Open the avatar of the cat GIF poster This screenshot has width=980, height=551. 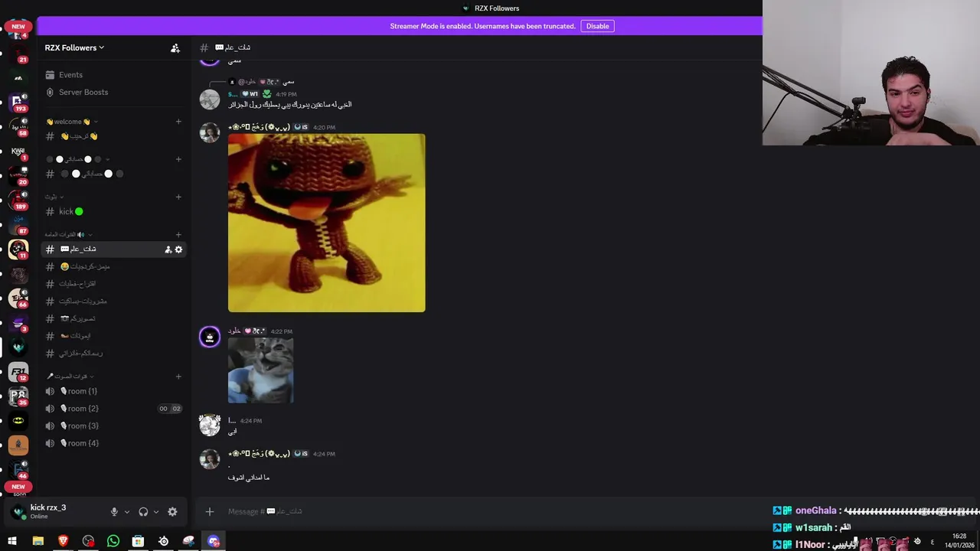click(x=210, y=337)
